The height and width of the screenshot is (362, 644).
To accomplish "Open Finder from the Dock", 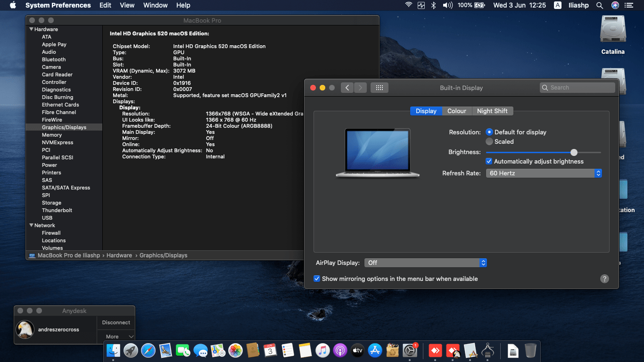I will pos(113,350).
